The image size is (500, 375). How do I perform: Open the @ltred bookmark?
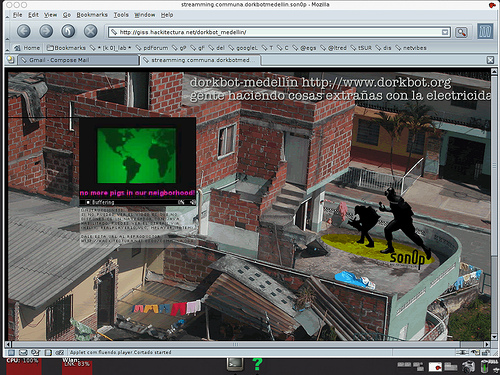tap(334, 48)
